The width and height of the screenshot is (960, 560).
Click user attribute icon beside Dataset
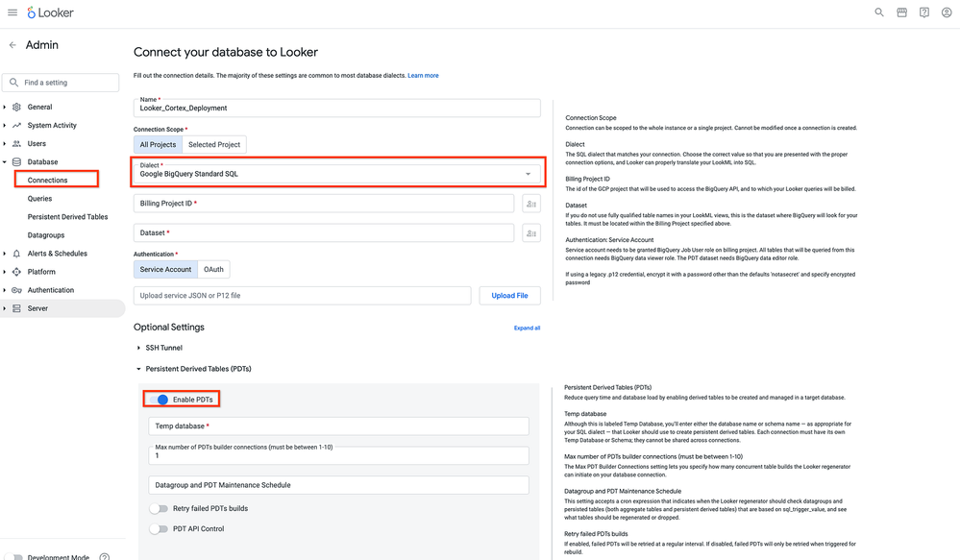pos(531,233)
